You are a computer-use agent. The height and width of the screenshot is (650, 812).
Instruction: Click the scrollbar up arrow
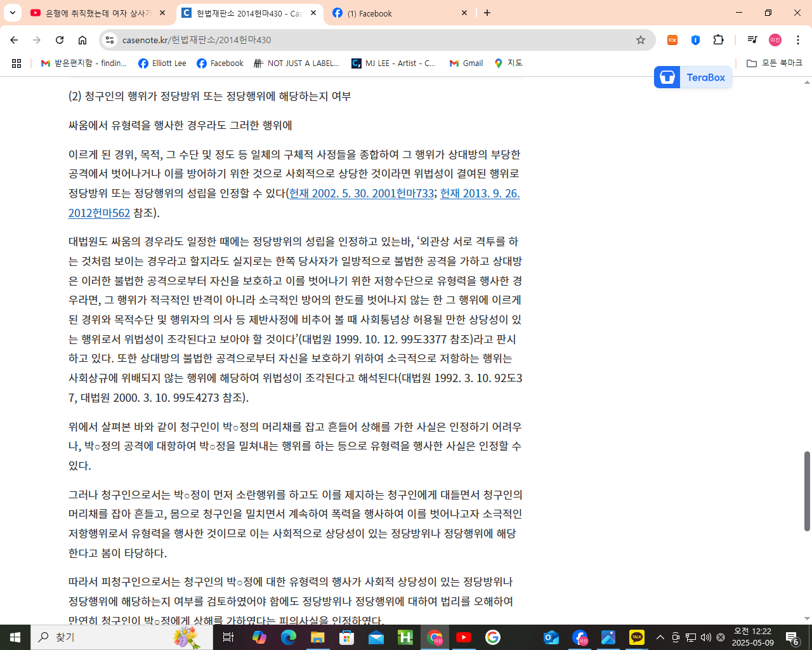tap(807, 83)
